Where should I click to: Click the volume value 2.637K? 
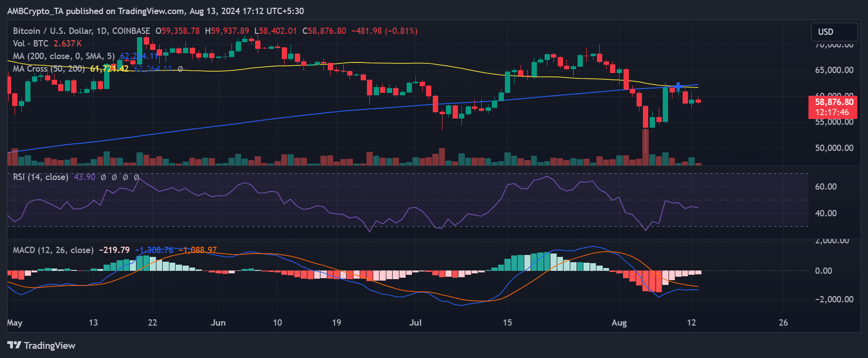[x=67, y=44]
